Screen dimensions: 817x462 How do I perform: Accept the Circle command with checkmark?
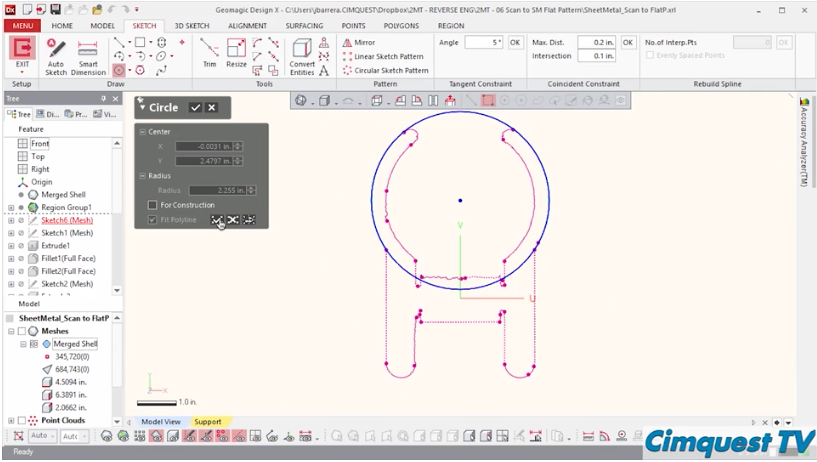[195, 107]
